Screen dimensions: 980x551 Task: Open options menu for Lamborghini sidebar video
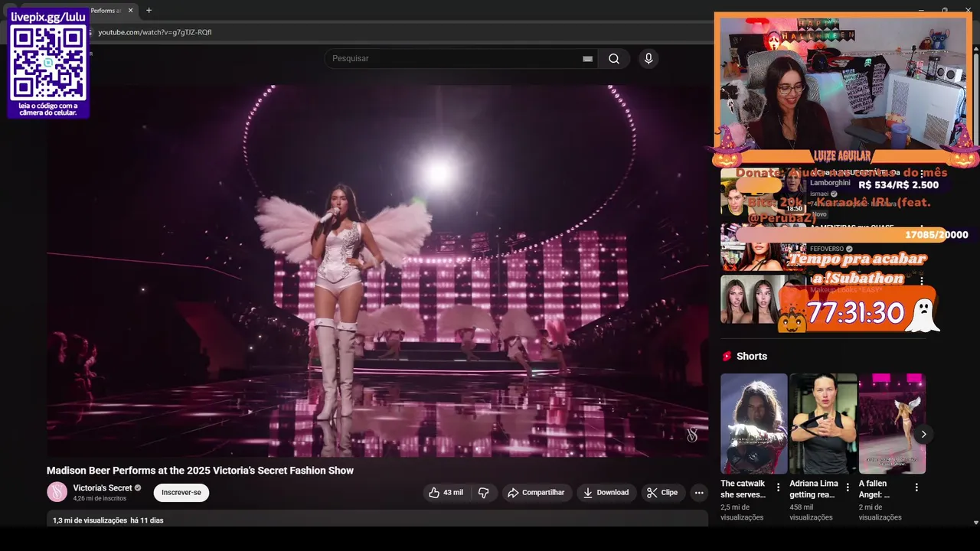(922, 174)
